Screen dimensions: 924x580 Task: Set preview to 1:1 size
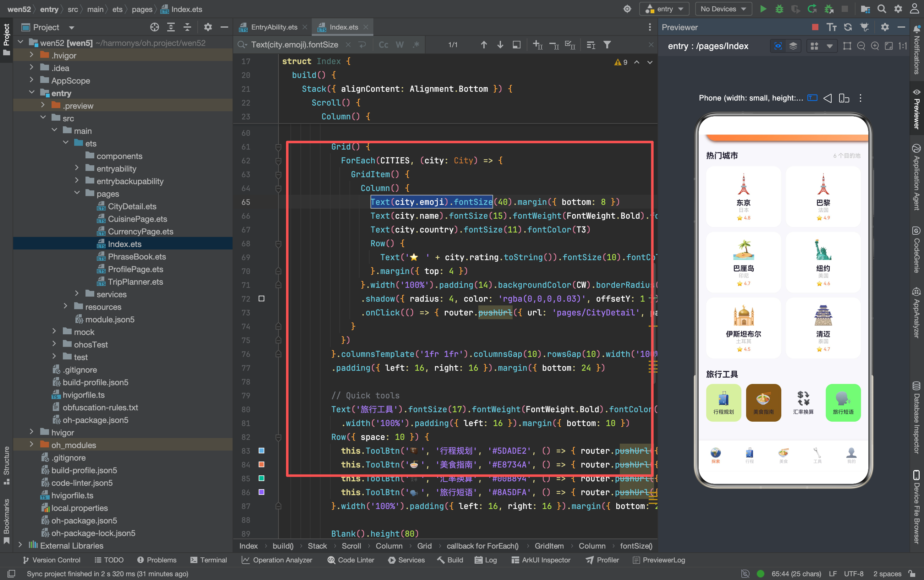pos(903,46)
